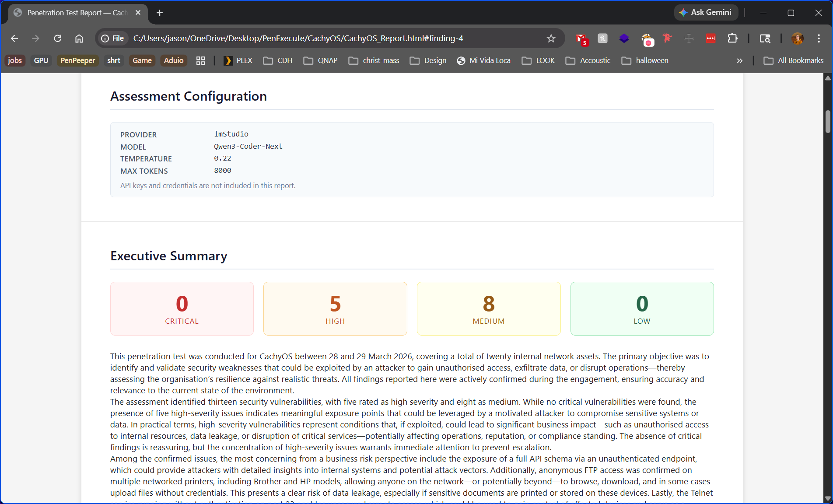Image resolution: width=833 pixels, height=504 pixels.
Task: Click the browser back arrow
Action: [14, 38]
